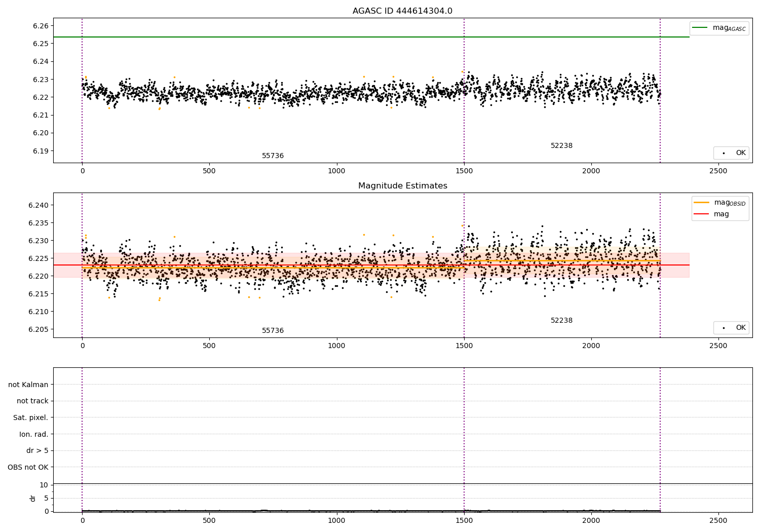Click the orange line sample in middle legend
Screen dimensions: 760x532
pyautogui.click(x=701, y=203)
